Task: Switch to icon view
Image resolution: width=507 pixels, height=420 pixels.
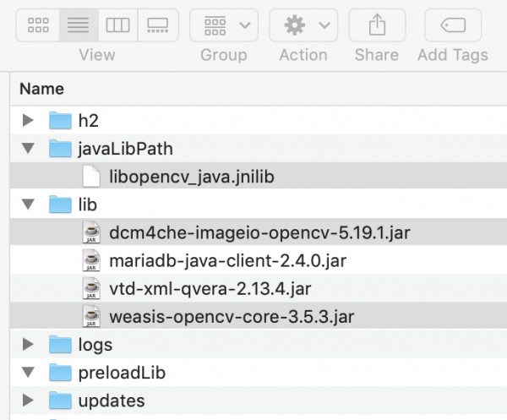Action: (x=38, y=25)
